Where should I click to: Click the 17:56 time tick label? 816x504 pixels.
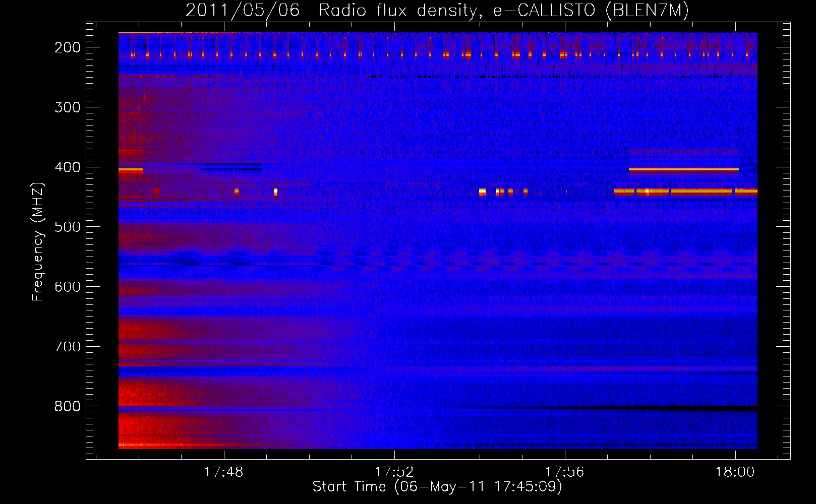click(x=564, y=472)
